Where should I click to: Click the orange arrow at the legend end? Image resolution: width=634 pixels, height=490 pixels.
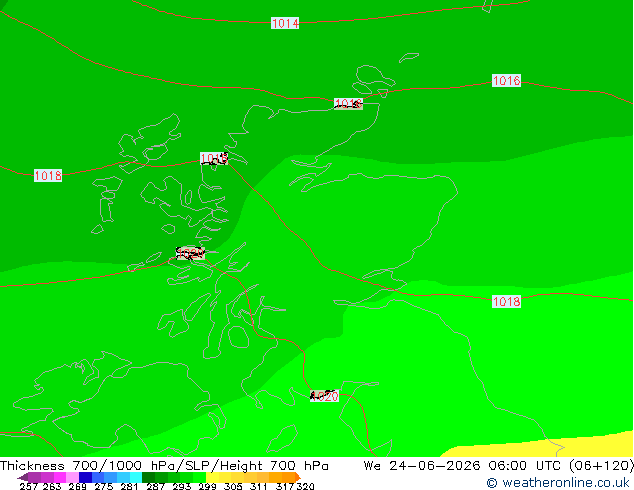(x=298, y=477)
